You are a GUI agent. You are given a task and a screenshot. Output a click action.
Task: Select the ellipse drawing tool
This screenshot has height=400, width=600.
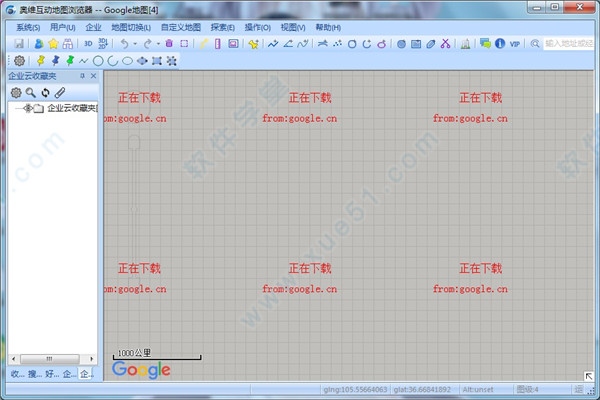[127, 61]
